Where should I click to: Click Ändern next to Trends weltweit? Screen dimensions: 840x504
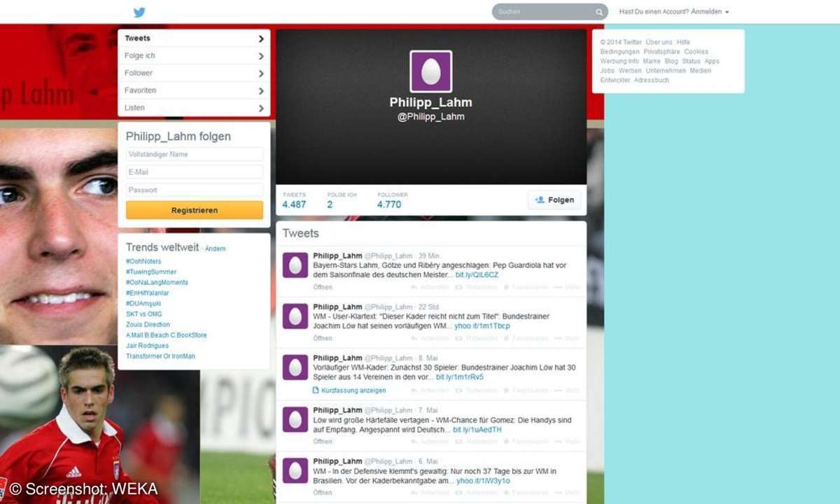215,248
